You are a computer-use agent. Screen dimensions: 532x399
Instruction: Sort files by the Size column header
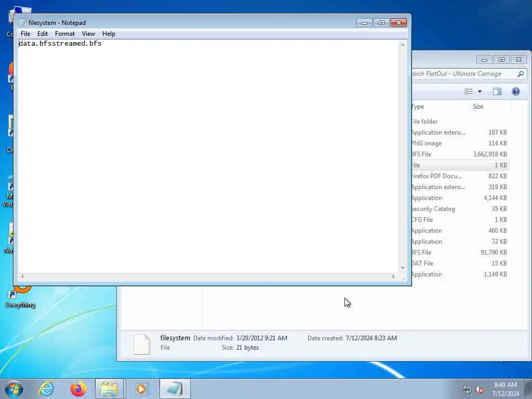click(x=489, y=107)
